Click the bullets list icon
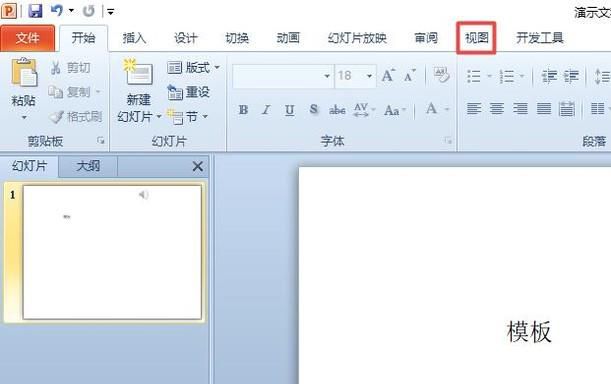Image resolution: width=611 pixels, height=384 pixels. pyautogui.click(x=474, y=76)
